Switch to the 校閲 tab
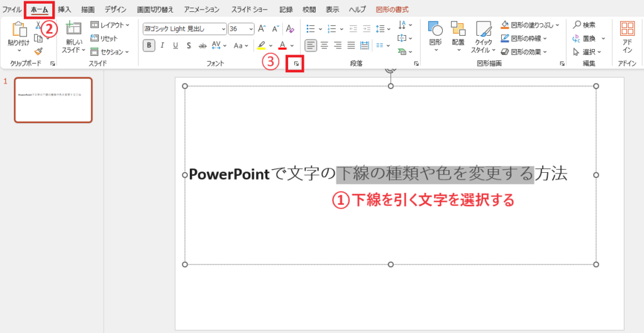The height and width of the screenshot is (333, 644). (309, 9)
